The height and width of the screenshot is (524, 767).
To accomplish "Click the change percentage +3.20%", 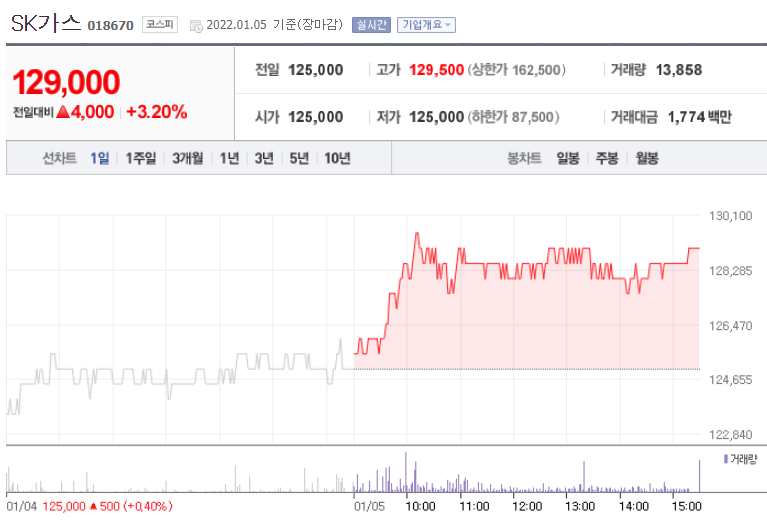I will pyautogui.click(x=157, y=112).
